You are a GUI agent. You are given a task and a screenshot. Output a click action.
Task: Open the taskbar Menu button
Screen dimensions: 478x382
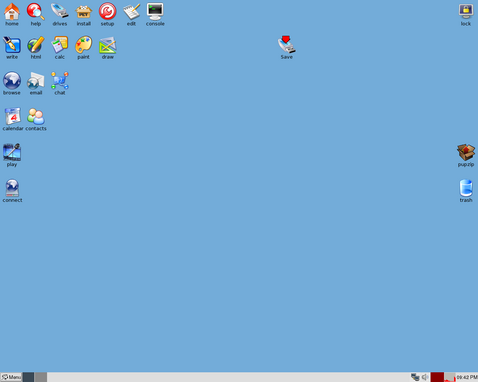[x=11, y=377]
